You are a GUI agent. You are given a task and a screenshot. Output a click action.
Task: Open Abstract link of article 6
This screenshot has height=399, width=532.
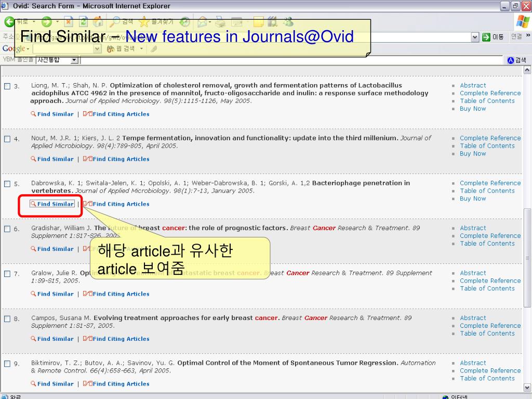coord(473,228)
